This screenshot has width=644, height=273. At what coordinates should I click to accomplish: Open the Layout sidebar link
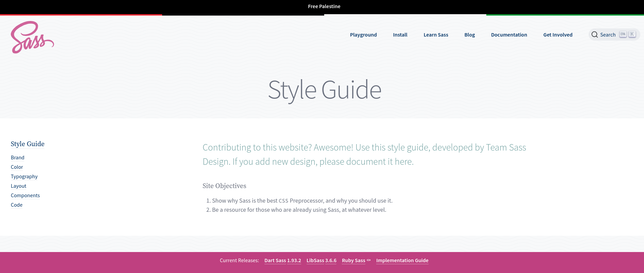click(x=19, y=186)
